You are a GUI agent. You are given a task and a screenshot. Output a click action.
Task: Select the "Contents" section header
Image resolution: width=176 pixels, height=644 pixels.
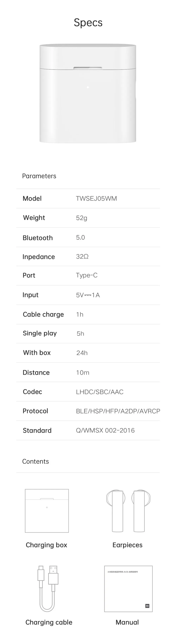coord(36,461)
